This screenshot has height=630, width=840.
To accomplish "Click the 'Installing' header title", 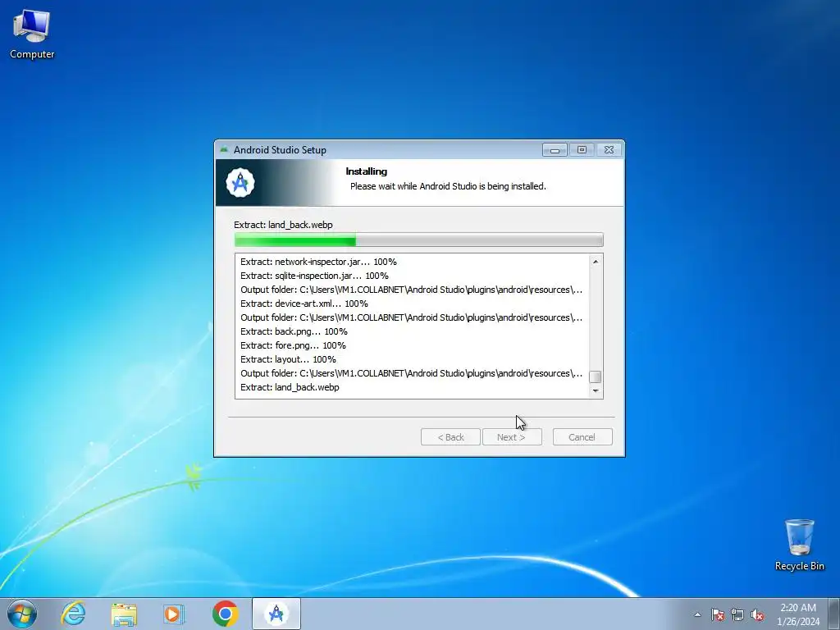I will tap(367, 171).
